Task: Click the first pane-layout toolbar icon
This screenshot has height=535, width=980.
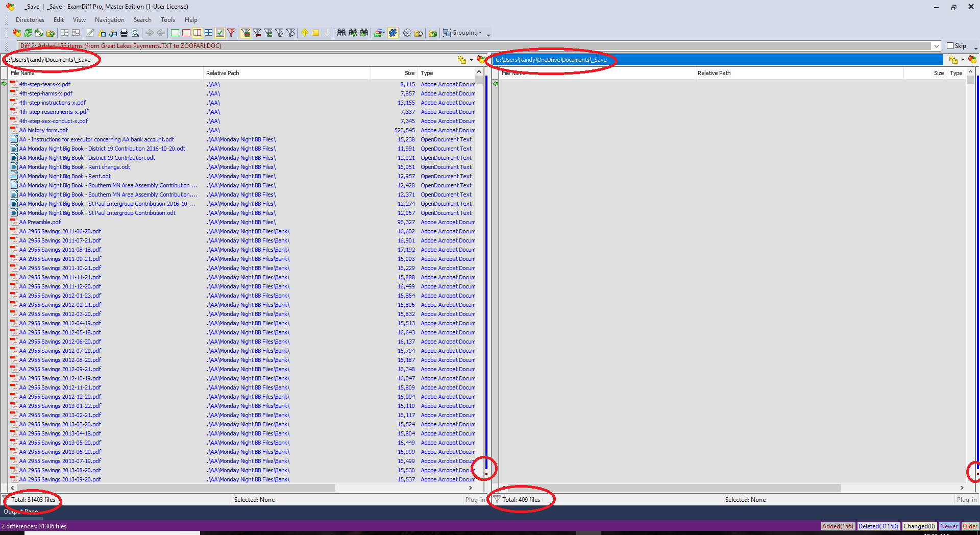Action: pyautogui.click(x=65, y=33)
